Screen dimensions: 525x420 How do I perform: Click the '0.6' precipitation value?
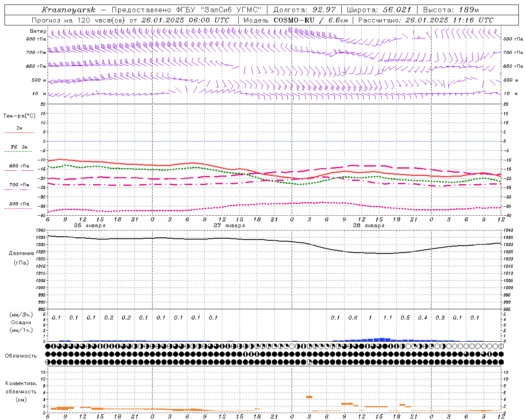(x=353, y=317)
